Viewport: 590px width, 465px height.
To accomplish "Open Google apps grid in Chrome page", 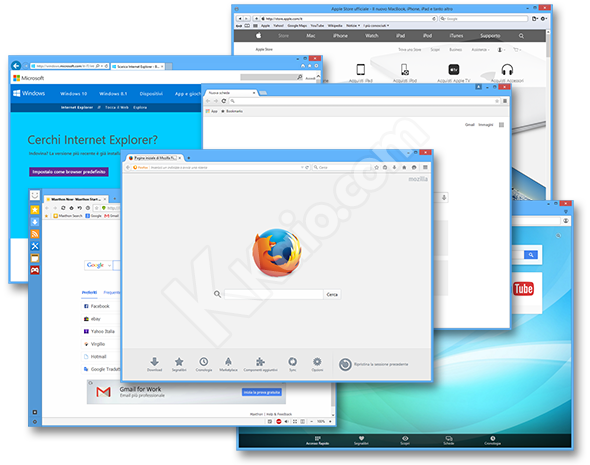I will (x=501, y=125).
